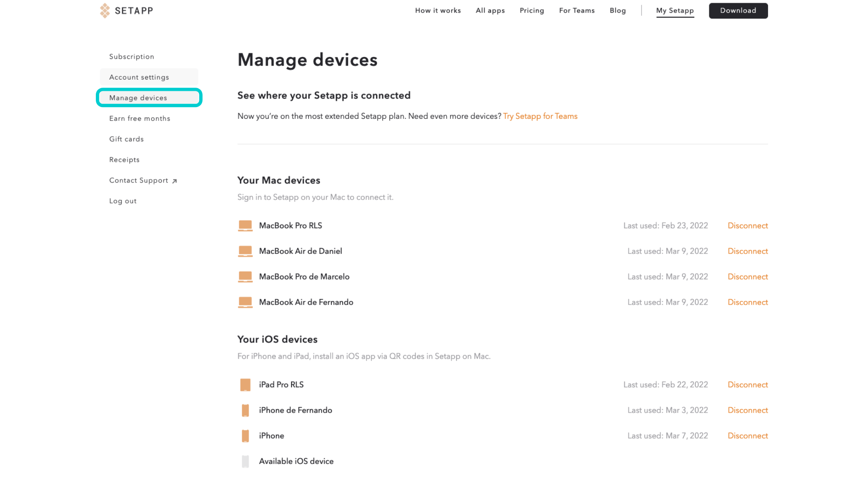Viewport: 868px width, 488px height.
Task: Disconnect MacBook Pro de Marcelo
Action: (x=747, y=277)
